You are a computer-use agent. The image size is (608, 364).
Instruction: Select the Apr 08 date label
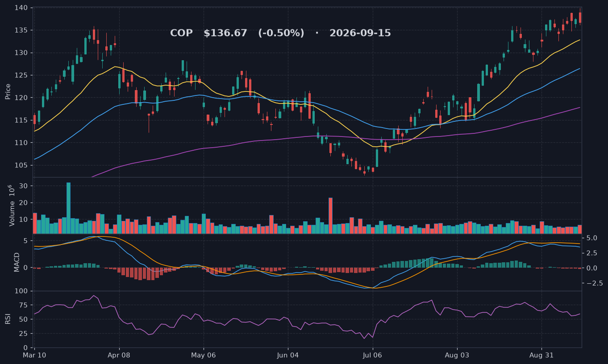pos(119,356)
